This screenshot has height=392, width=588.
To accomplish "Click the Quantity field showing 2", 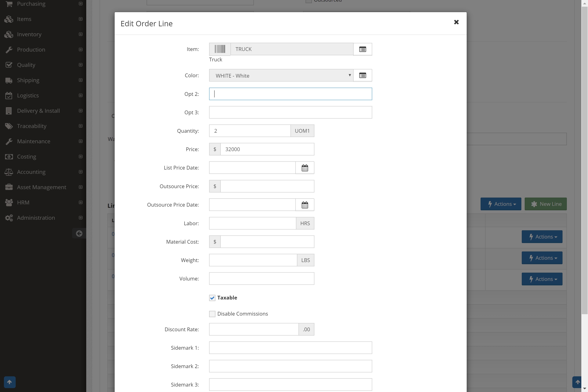I will point(250,131).
